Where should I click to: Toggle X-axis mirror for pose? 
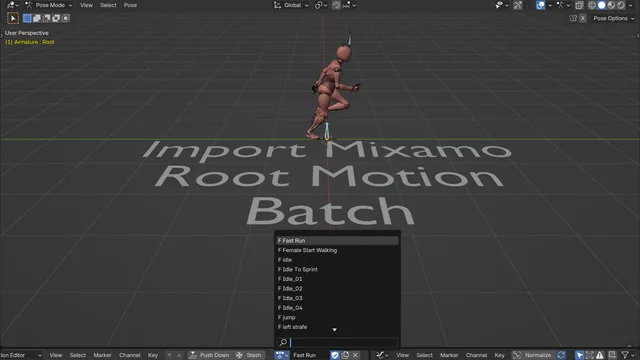pos(582,18)
